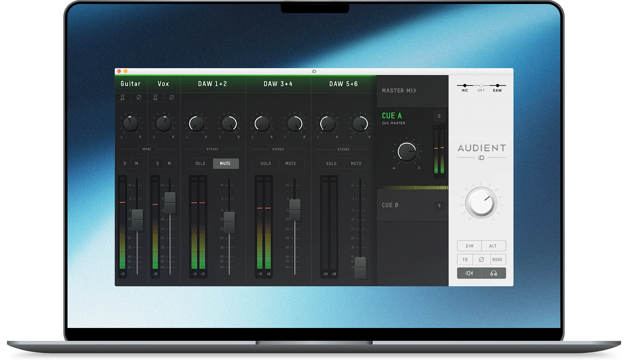
Task: Select the headphone output icon
Action: 494,273
